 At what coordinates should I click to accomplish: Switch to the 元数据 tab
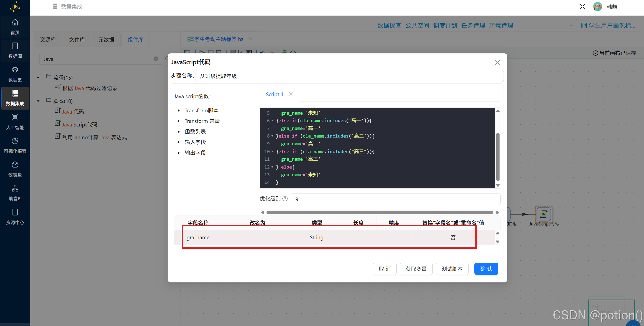106,40
